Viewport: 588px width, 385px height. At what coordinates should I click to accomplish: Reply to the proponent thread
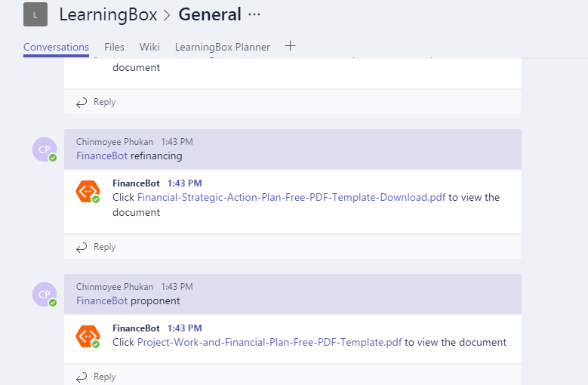click(x=96, y=376)
